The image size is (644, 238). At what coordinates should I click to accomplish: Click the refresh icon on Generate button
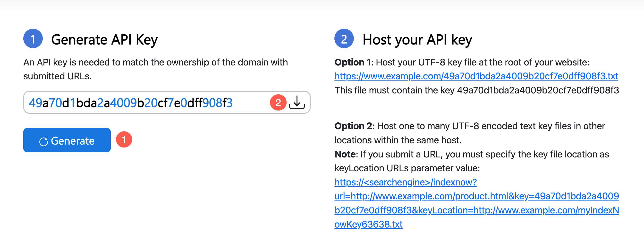[43, 142]
